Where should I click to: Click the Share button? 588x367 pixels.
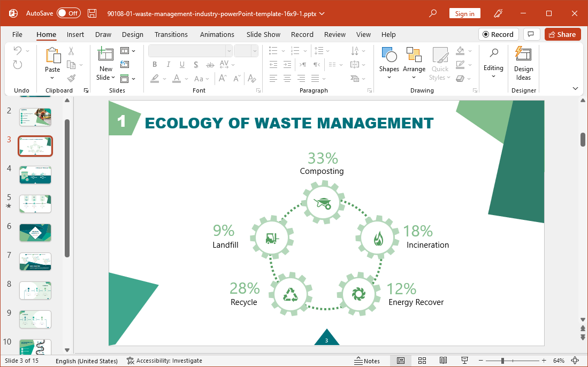[562, 34]
